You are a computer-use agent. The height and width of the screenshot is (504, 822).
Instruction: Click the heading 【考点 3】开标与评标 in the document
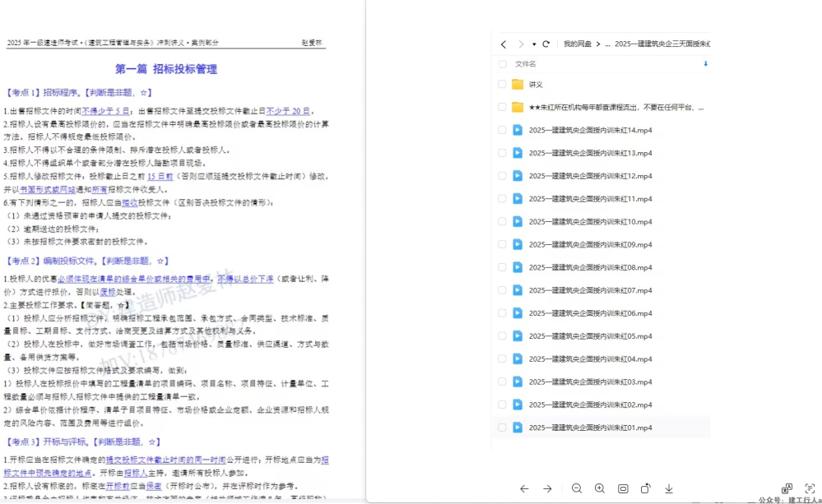[45, 442]
